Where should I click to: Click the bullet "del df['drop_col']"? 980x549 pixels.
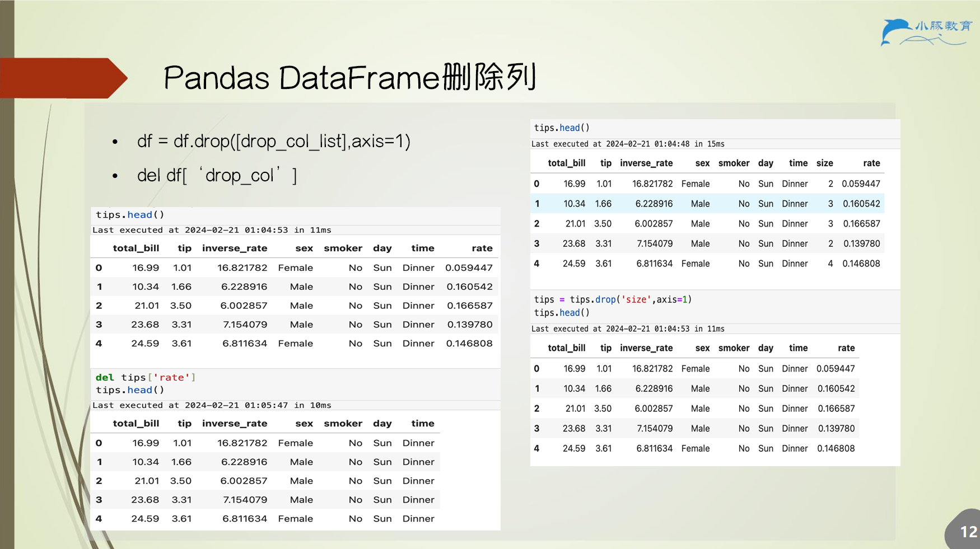(217, 175)
